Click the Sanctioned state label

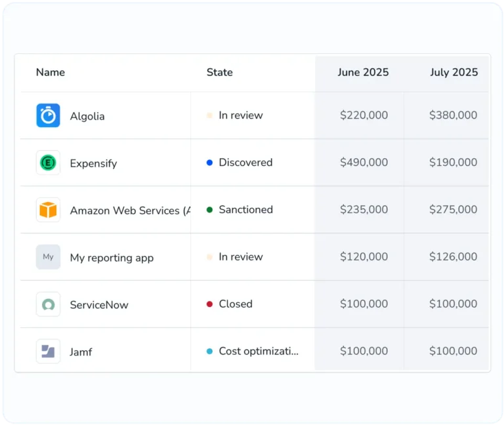246,209
